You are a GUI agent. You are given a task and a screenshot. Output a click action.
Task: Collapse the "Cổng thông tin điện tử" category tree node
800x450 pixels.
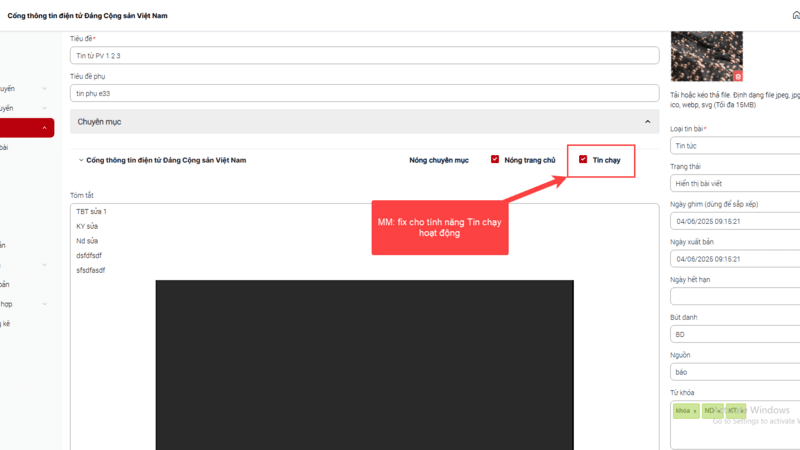click(x=81, y=160)
